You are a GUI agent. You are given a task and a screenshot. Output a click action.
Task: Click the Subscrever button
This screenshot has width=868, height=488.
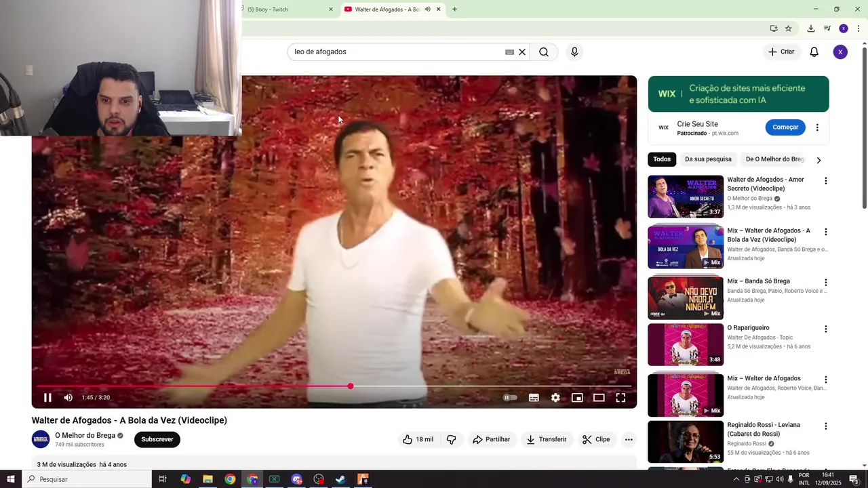point(157,439)
